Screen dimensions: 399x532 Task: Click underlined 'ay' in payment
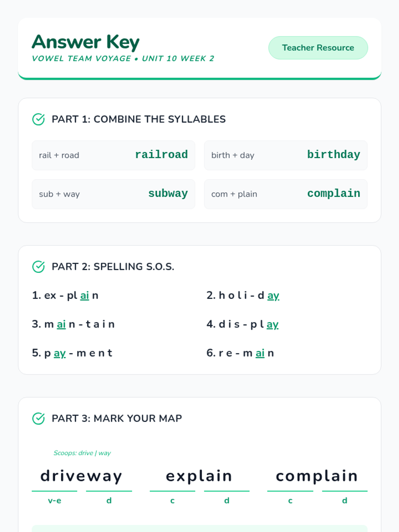[x=60, y=353]
